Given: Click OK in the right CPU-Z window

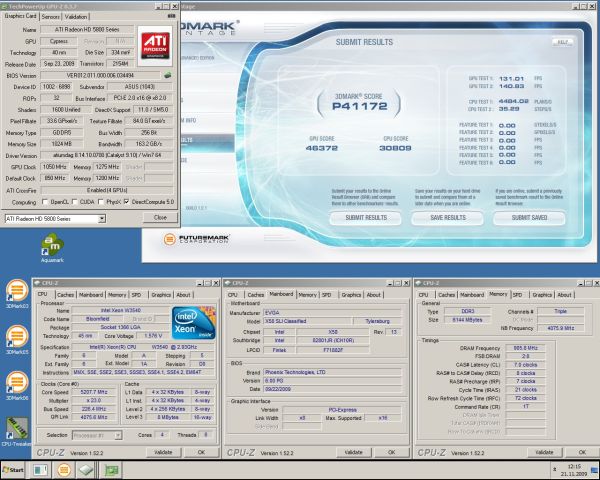Looking at the screenshot, I should (582, 452).
